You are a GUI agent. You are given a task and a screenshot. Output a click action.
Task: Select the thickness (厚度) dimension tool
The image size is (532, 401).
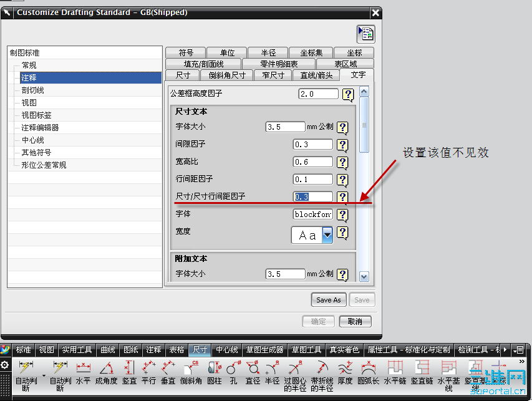[346, 373]
